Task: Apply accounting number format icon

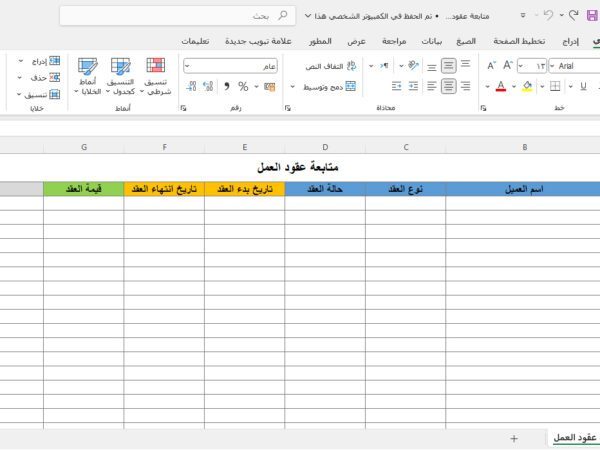Action: (x=270, y=87)
